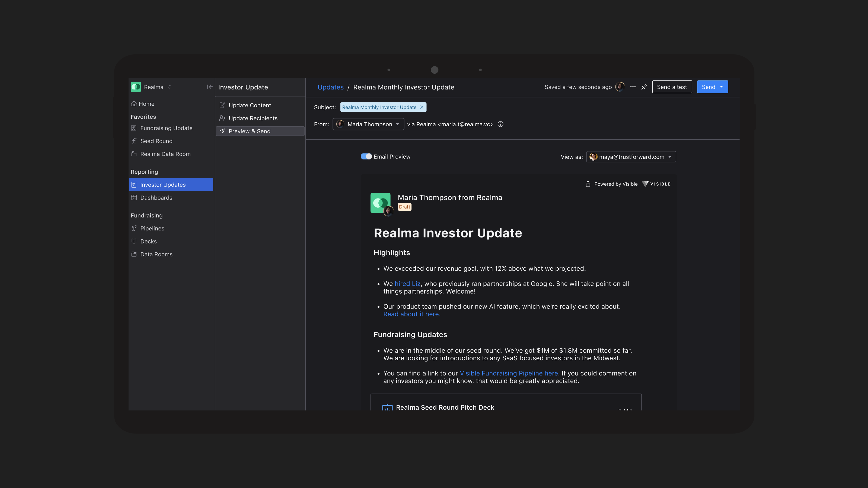Select Dashboards in Reporting sidebar

(156, 198)
